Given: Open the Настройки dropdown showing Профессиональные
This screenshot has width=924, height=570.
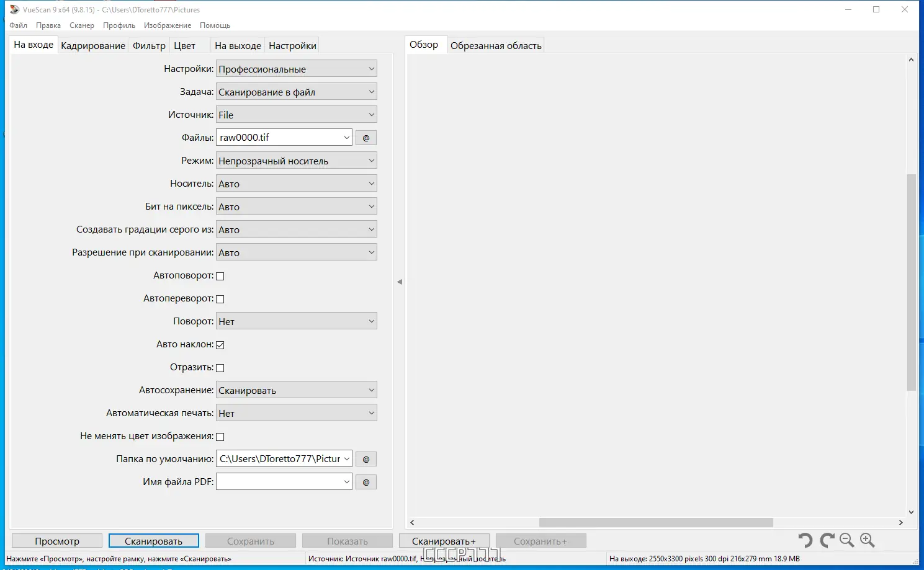Looking at the screenshot, I should (x=297, y=69).
